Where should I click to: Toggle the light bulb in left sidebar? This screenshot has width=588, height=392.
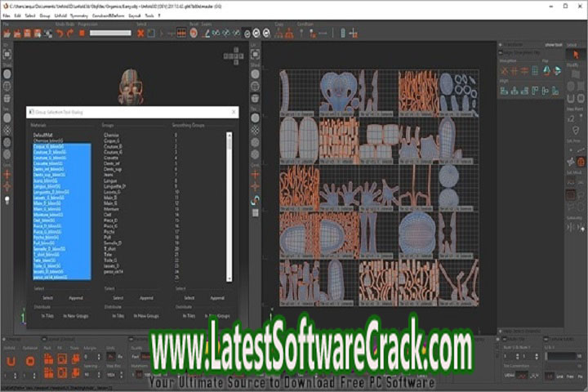pyautogui.click(x=7, y=200)
